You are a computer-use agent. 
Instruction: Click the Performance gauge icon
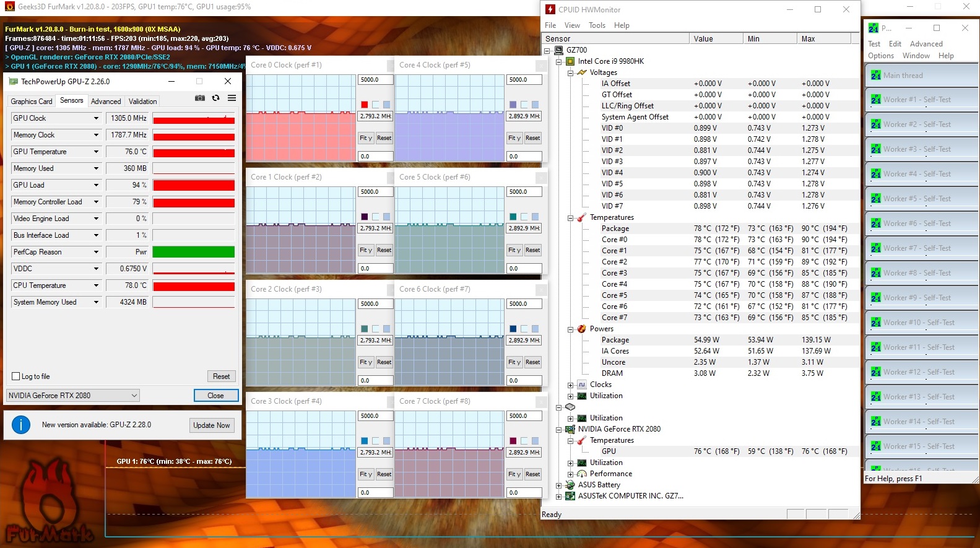tap(582, 474)
